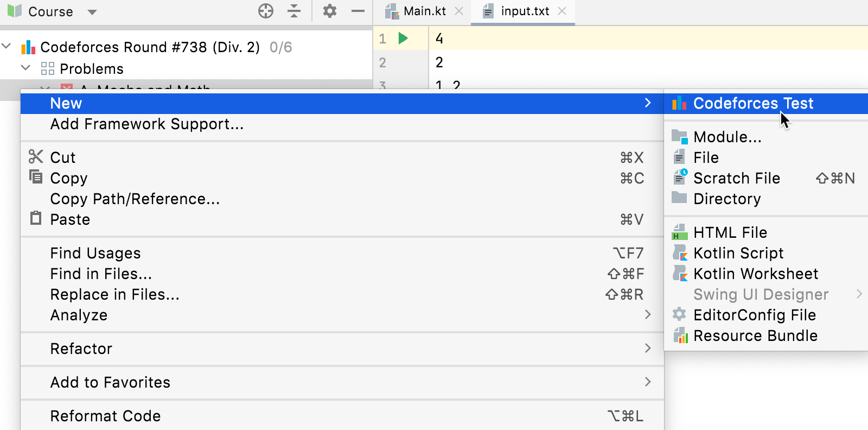
Task: Expand the Refactor submenu
Action: point(81,349)
